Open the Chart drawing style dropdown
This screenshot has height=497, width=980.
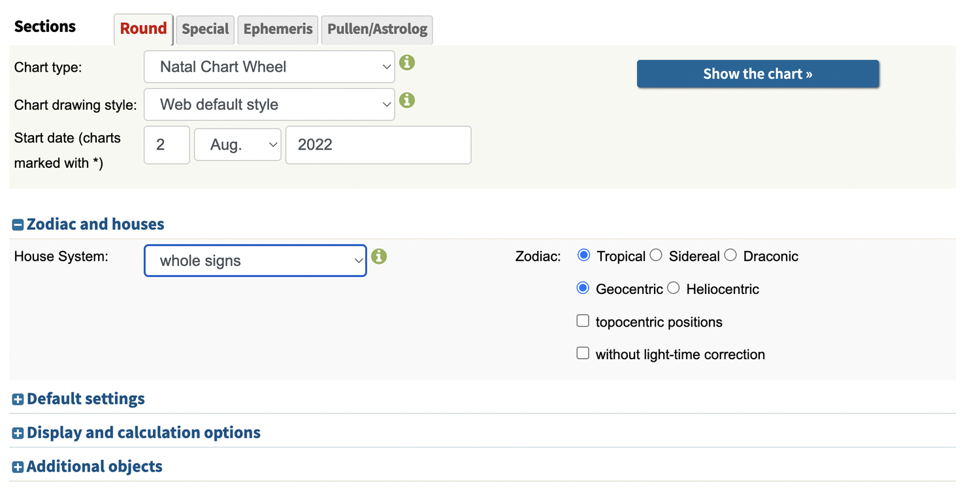[x=269, y=104]
